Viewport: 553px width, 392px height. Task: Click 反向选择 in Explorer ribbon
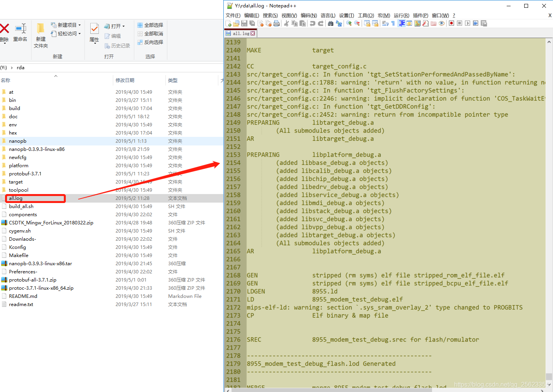[150, 42]
